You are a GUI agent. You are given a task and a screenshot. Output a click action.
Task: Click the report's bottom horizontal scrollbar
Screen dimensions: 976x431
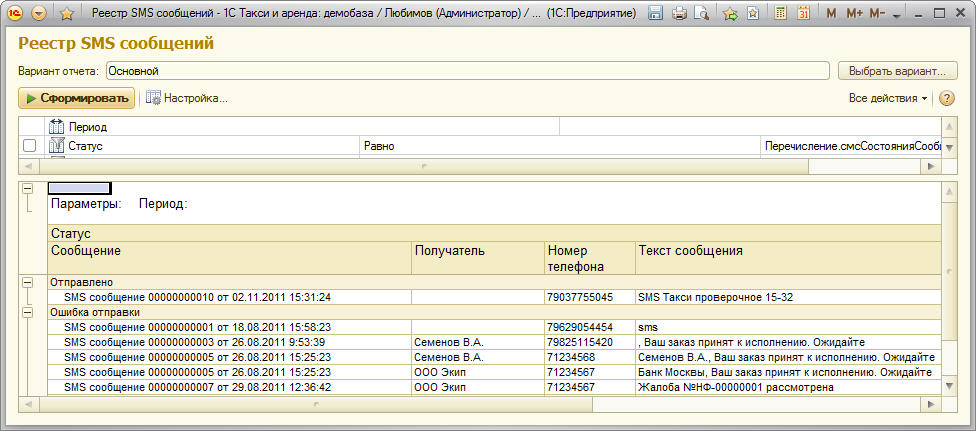480,405
